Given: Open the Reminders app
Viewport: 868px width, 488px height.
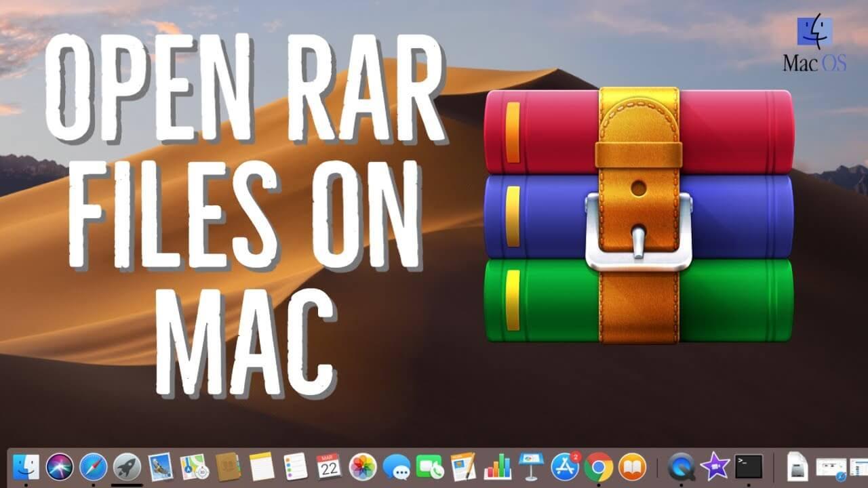Looking at the screenshot, I should [x=295, y=466].
